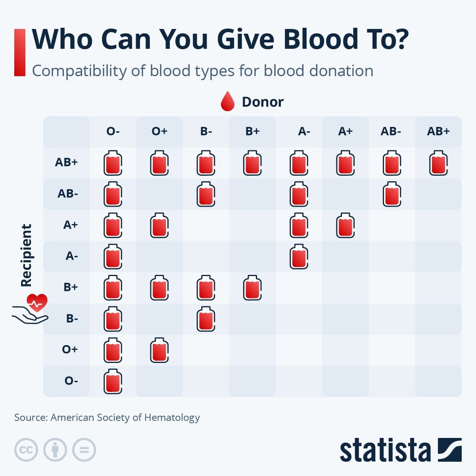Image resolution: width=476 pixels, height=476 pixels.
Task: Click blood bag for AB- donor to AB- recipient
Action: tap(392, 194)
